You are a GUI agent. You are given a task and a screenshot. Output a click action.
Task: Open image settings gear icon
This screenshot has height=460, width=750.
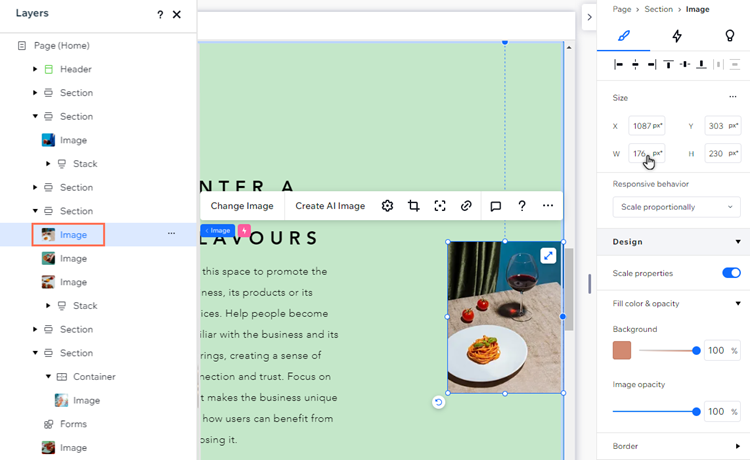pos(387,206)
